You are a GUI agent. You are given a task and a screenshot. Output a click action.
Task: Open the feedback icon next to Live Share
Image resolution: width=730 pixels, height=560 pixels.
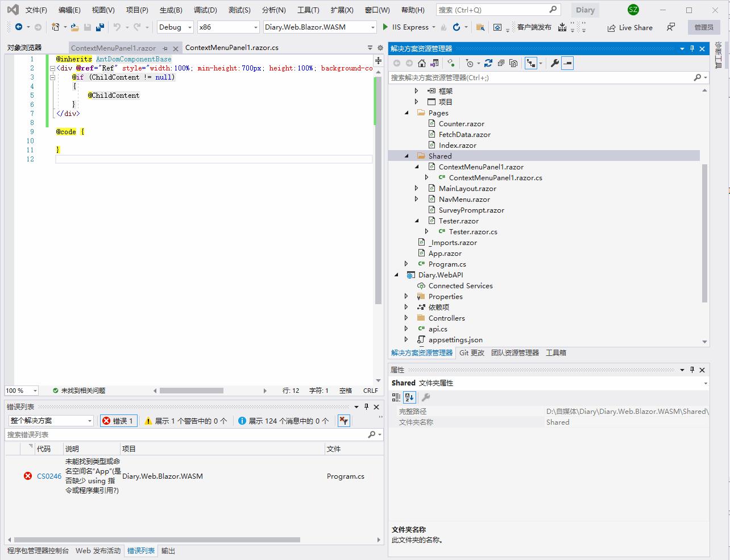pyautogui.click(x=671, y=27)
